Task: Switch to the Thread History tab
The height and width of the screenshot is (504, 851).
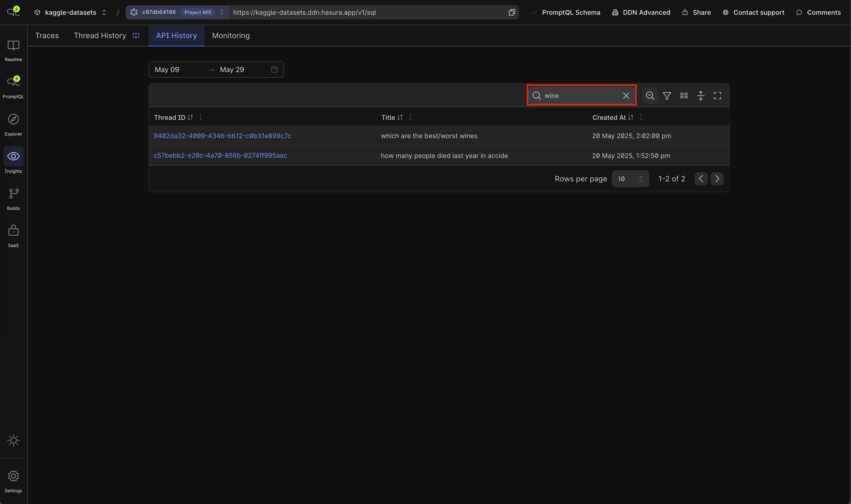Action: [x=100, y=35]
